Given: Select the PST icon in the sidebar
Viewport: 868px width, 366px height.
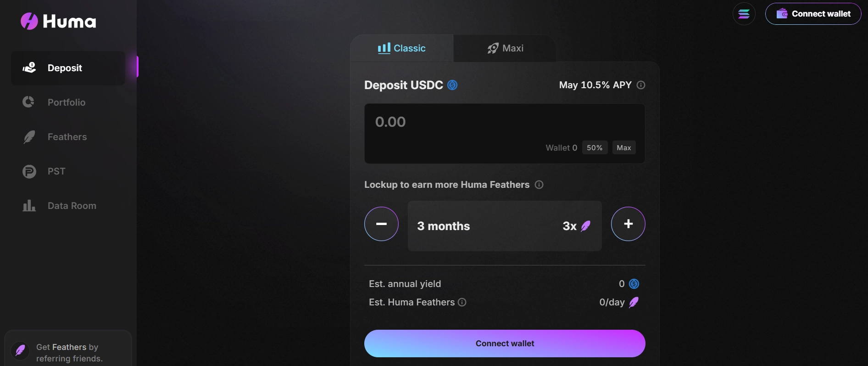Looking at the screenshot, I should coord(28,171).
